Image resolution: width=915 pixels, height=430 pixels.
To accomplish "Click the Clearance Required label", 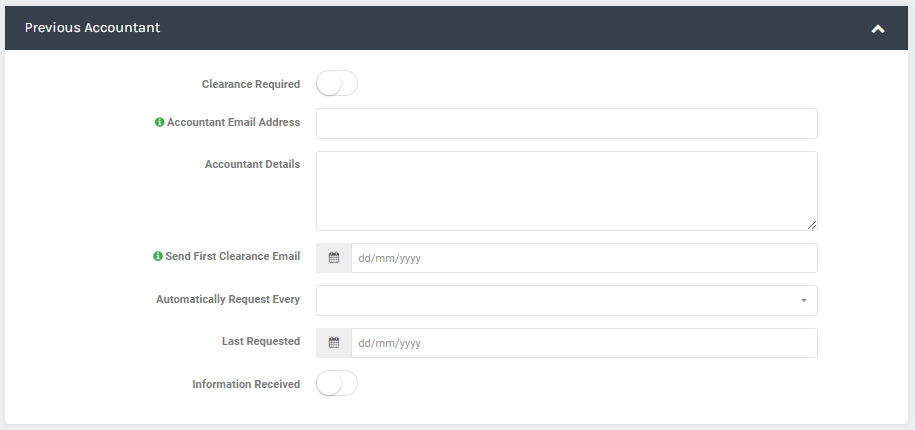I will (251, 84).
